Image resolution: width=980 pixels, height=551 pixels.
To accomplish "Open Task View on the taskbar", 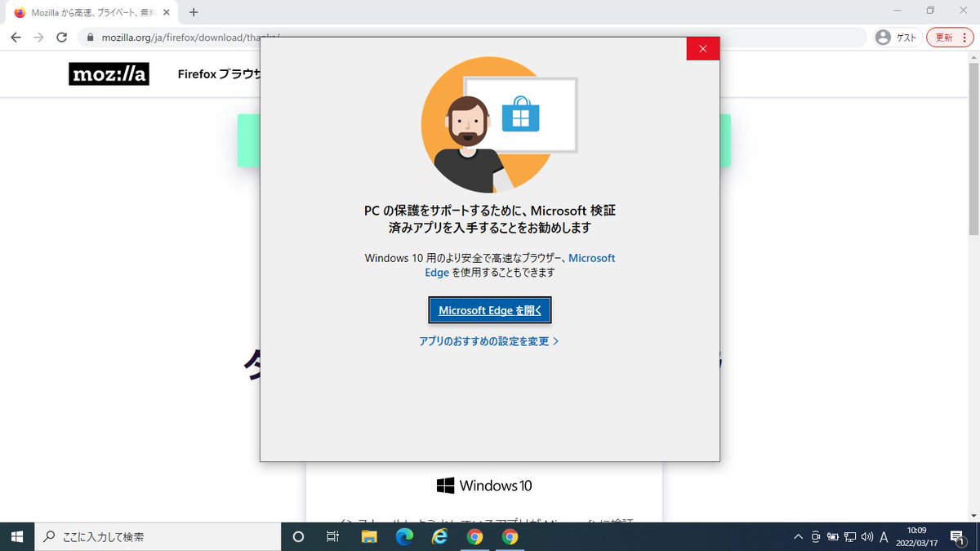I will point(332,536).
